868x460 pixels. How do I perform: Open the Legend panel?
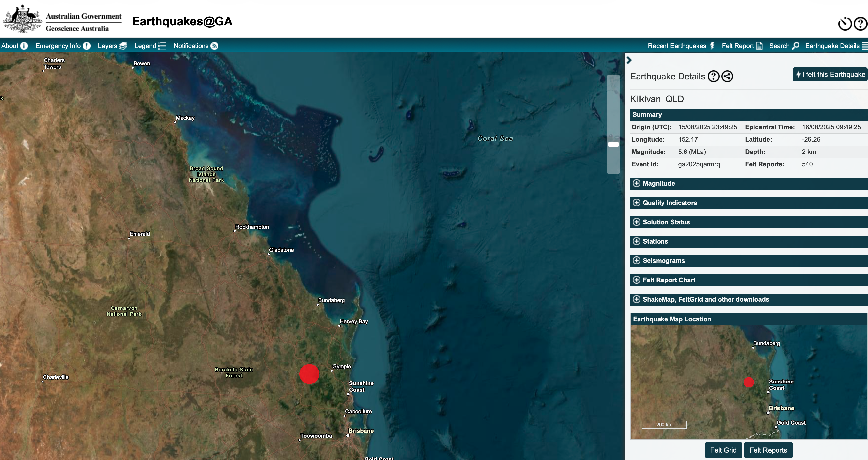pos(150,46)
